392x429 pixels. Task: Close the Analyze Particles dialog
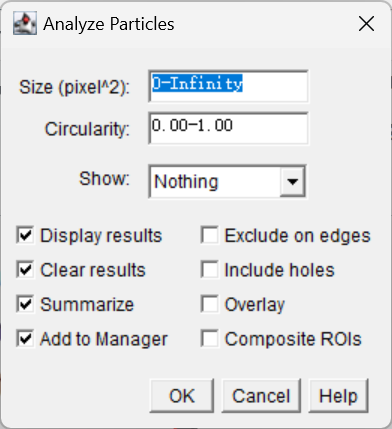366,24
